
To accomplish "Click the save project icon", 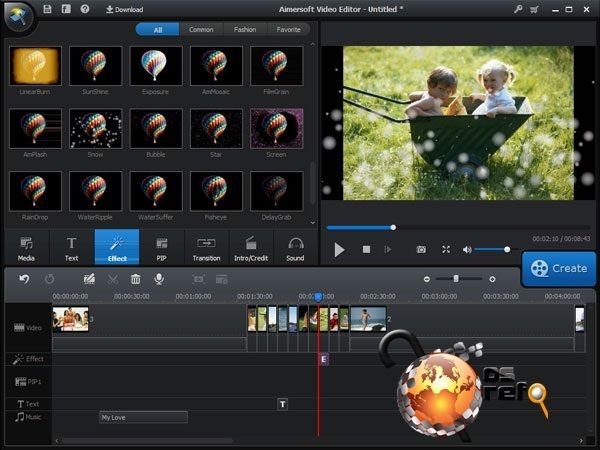I will pyautogui.click(x=47, y=9).
